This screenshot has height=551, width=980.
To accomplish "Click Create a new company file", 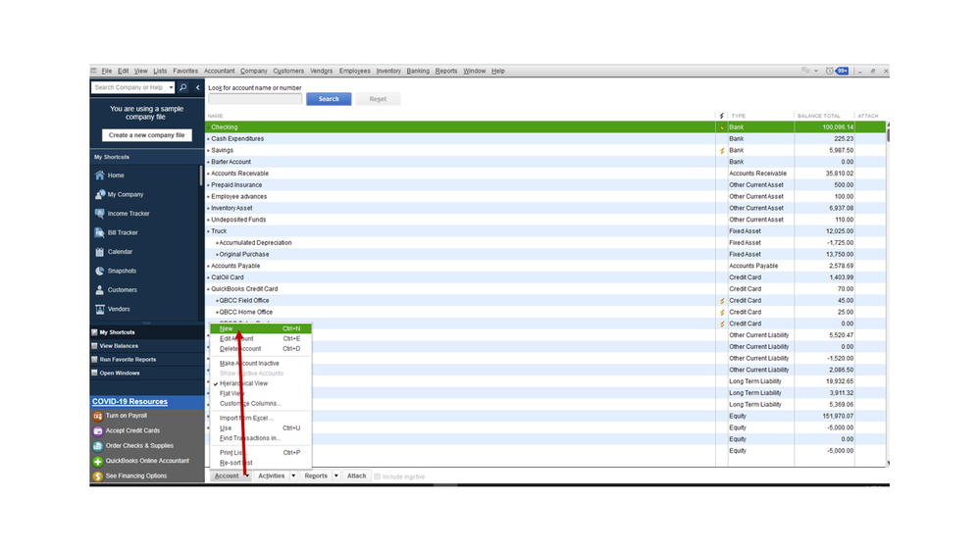I will [147, 135].
